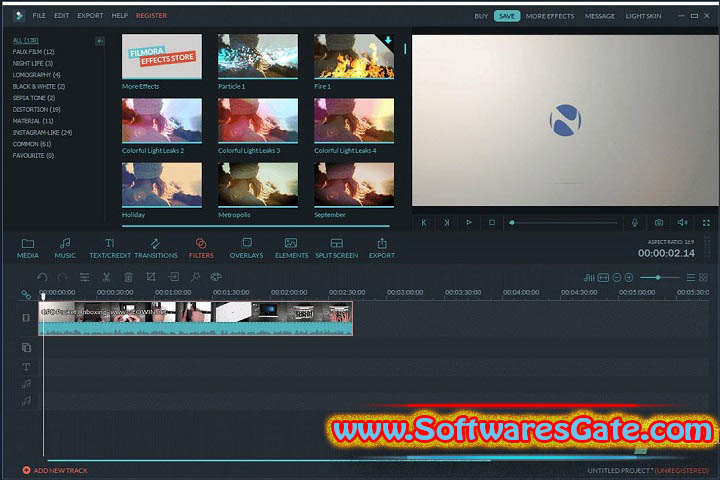Screen dimensions: 720x480
Task: Download the Fire 1 filter arrow
Action: coord(388,40)
